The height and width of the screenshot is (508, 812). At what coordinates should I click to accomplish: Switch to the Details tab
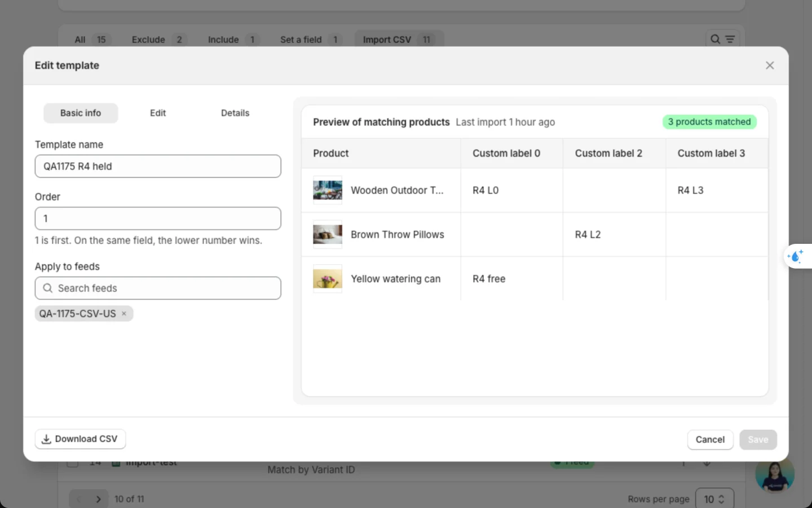235,113
